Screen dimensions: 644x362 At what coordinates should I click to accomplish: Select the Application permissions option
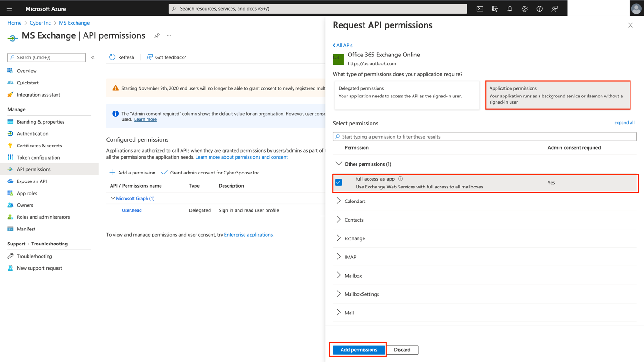pyautogui.click(x=558, y=95)
